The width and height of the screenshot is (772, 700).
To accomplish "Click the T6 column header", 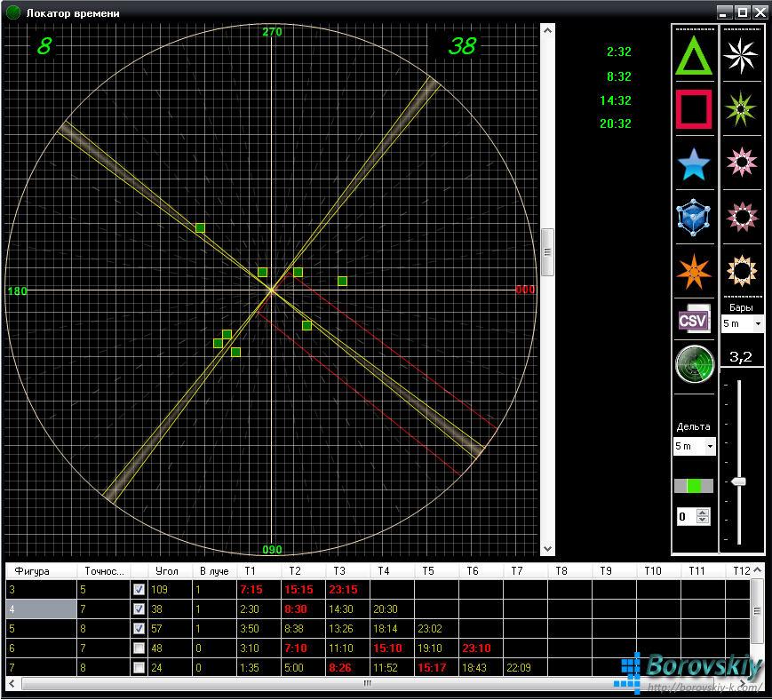I will point(481,571).
